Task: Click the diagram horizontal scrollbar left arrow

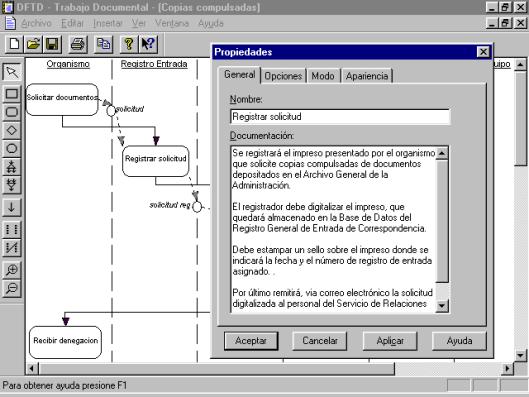Action: (32, 368)
